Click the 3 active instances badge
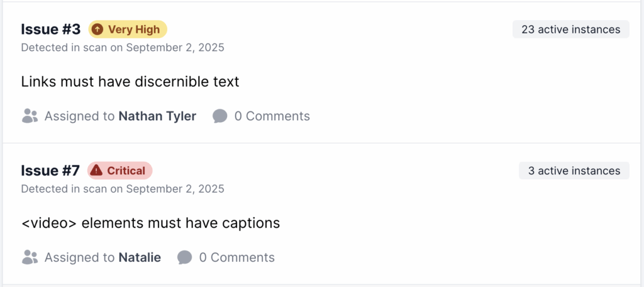This screenshot has width=644, height=287. coord(574,171)
